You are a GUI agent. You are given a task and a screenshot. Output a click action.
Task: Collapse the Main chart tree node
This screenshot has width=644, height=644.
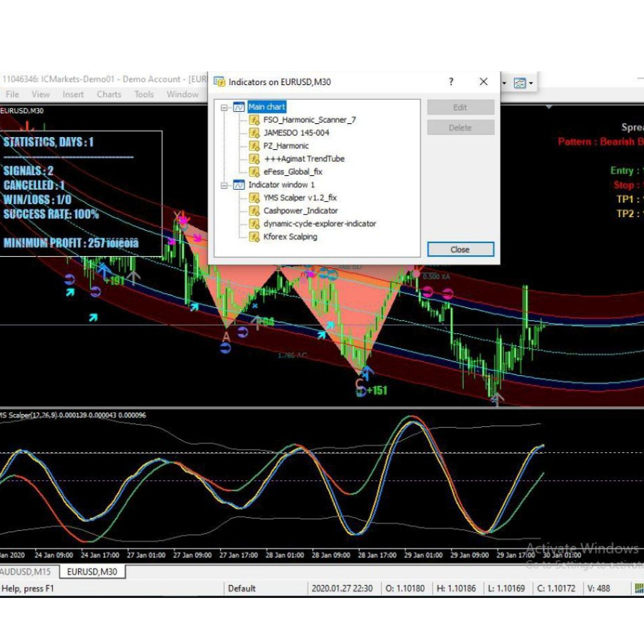pyautogui.click(x=224, y=107)
